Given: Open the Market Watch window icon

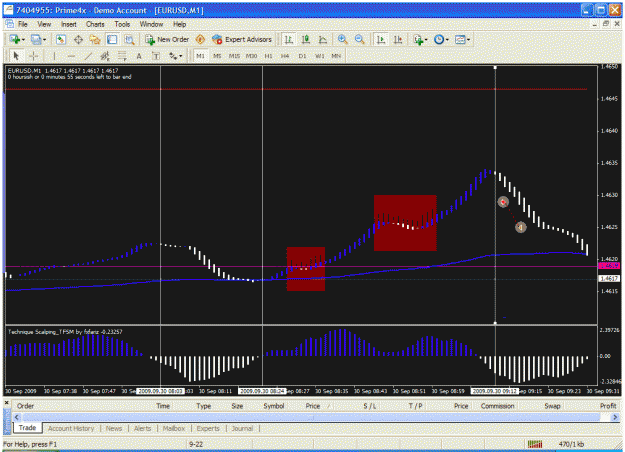Looking at the screenshot, I should pyautogui.click(x=61, y=39).
